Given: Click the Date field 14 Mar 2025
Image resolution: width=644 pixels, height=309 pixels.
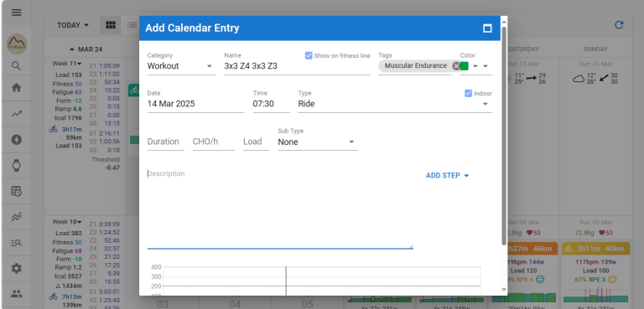Looking at the screenshot, I should (x=195, y=104).
